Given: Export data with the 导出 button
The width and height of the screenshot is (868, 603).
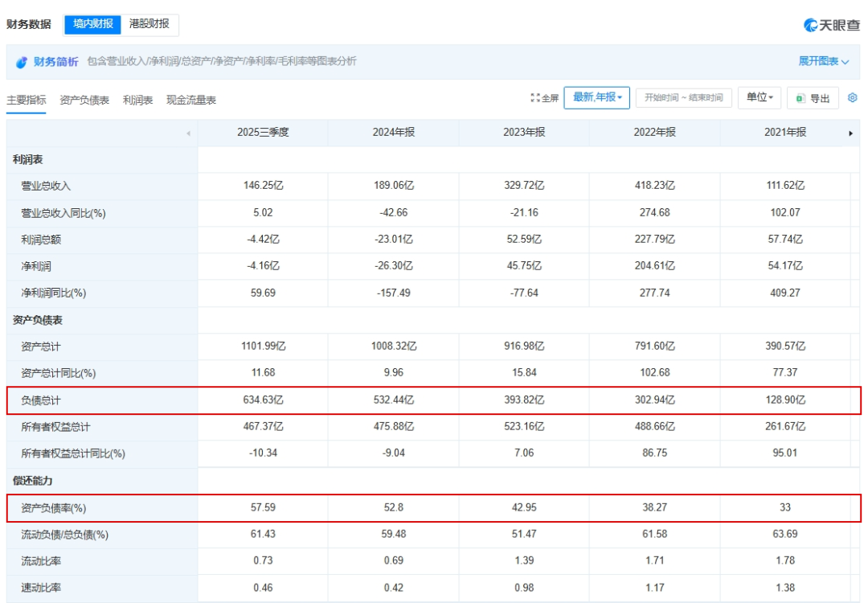Looking at the screenshot, I should [x=813, y=98].
